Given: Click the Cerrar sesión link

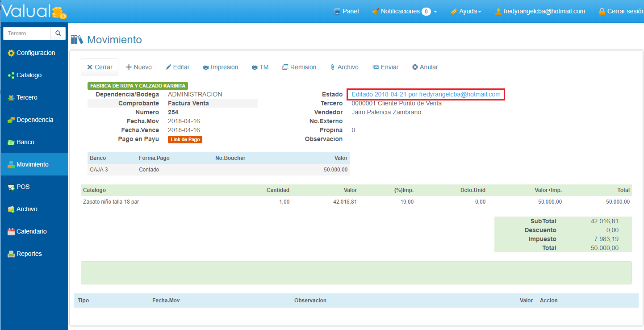Looking at the screenshot, I should pos(621,11).
